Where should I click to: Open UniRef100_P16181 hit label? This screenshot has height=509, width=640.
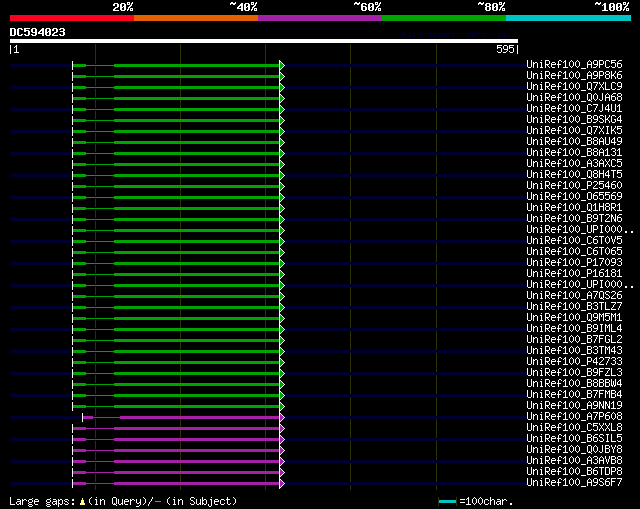tap(574, 273)
